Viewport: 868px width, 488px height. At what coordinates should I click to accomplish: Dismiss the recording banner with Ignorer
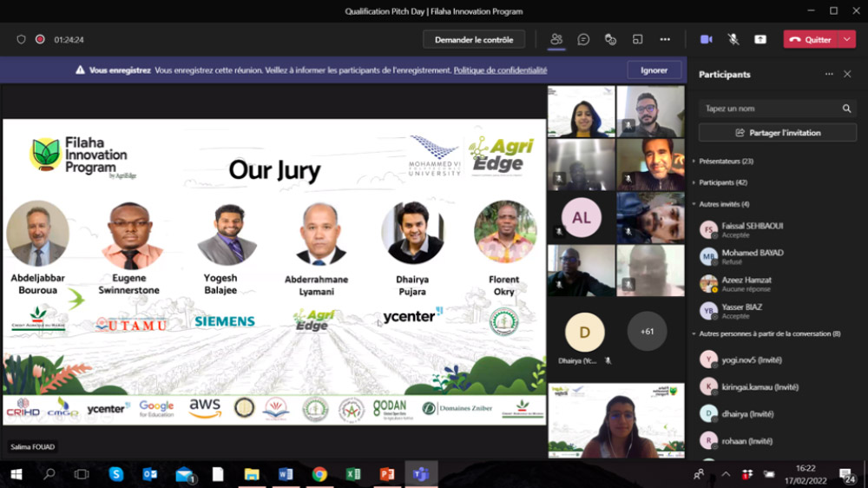point(654,70)
